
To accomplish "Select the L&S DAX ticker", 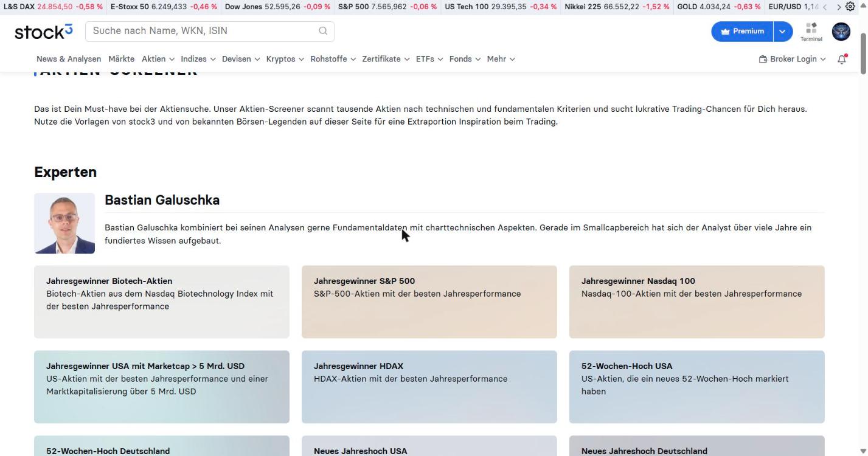I will (53, 7).
